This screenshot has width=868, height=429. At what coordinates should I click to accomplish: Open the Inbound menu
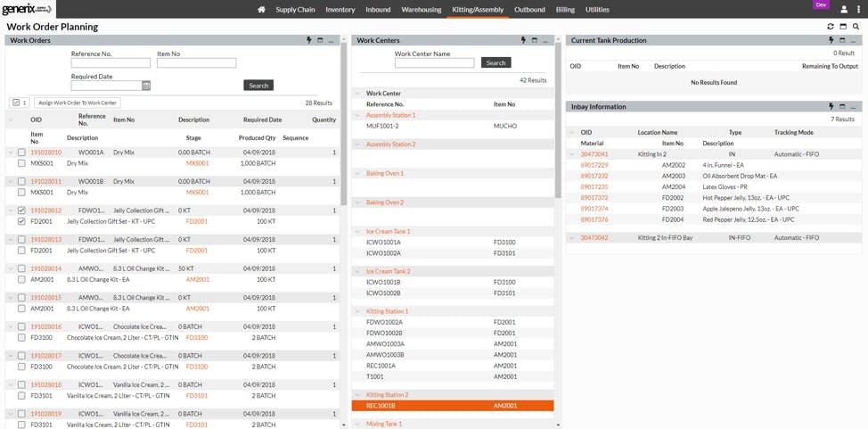pyautogui.click(x=378, y=10)
